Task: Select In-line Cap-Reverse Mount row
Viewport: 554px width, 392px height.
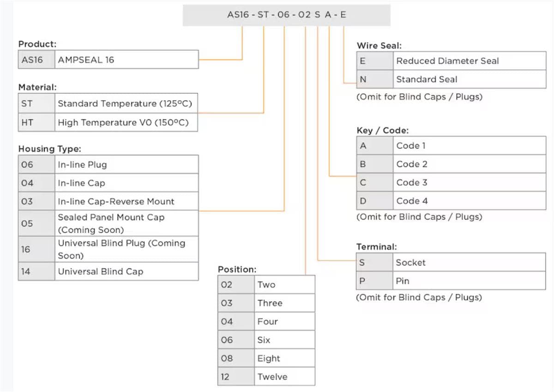Action: point(108,201)
